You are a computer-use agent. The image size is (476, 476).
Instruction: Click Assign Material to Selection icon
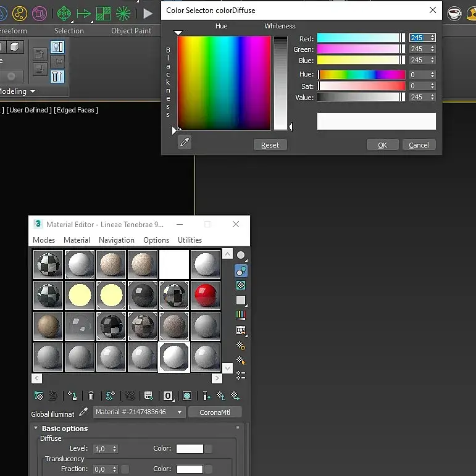pyautogui.click(x=72, y=396)
